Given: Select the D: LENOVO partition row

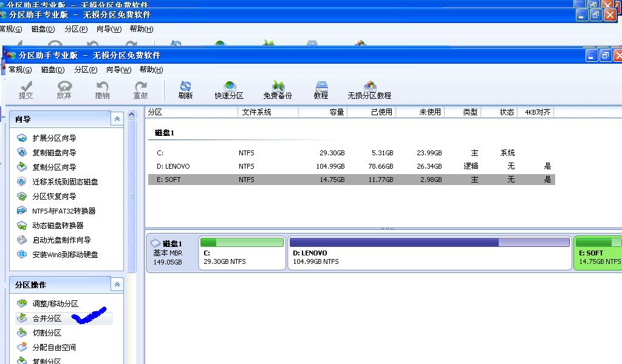Looking at the screenshot, I should [x=352, y=166].
